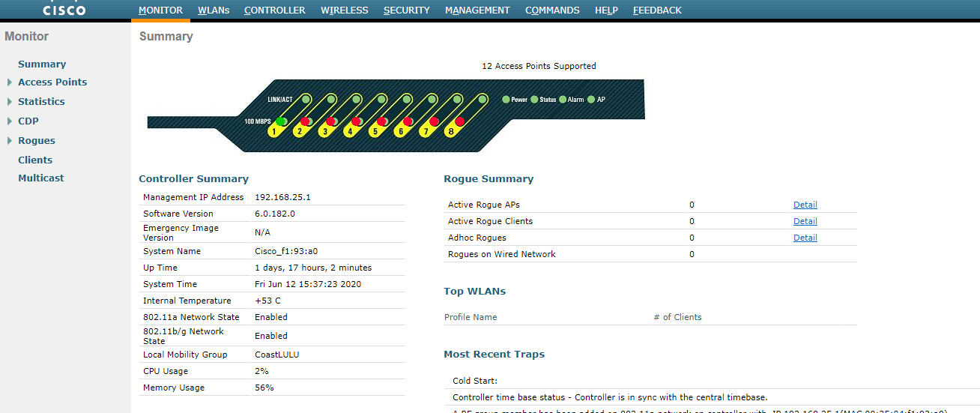This screenshot has width=980, height=413.
Task: Open the COMMANDS menu tab
Action: [552, 10]
